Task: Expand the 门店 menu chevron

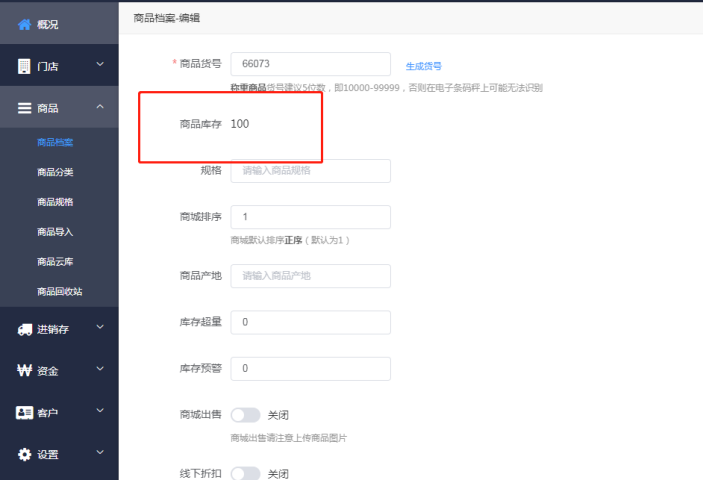Action: tap(100, 64)
